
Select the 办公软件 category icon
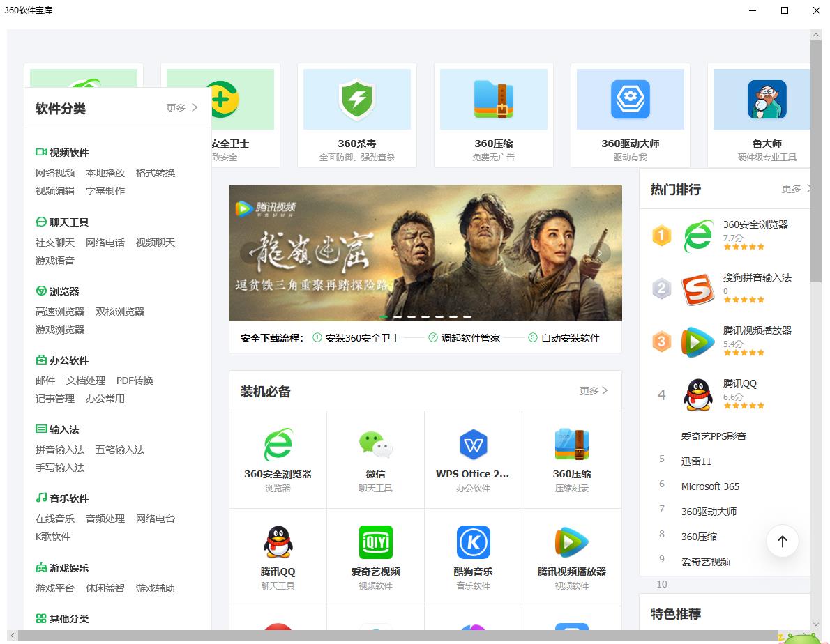pyautogui.click(x=40, y=360)
